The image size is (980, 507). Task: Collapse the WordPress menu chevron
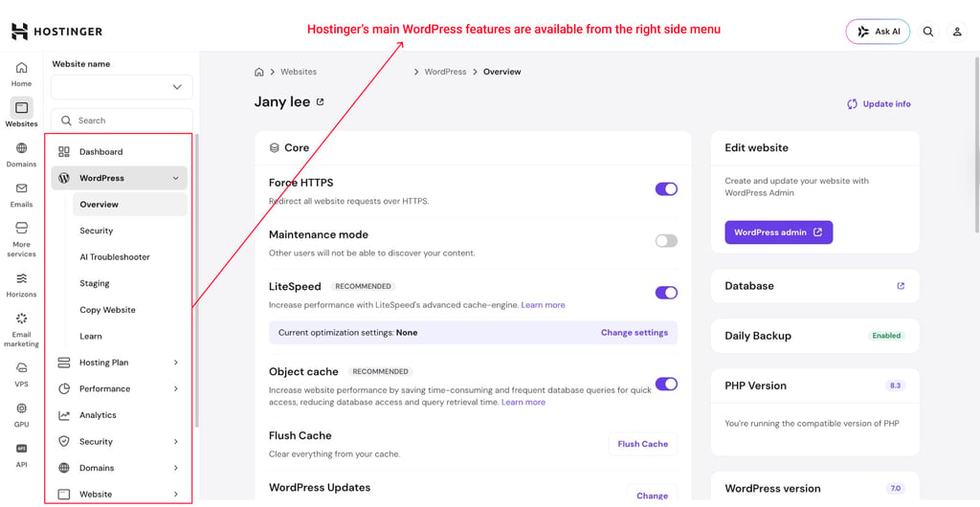point(176,179)
